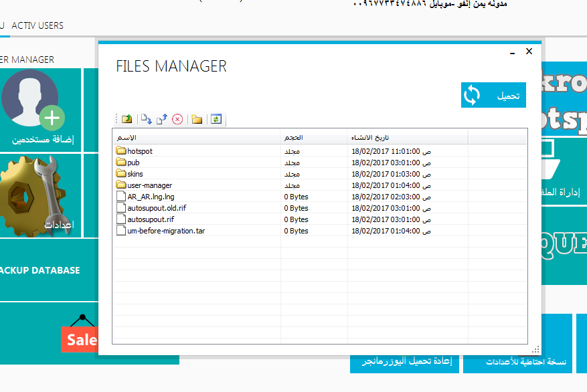Screen dimensions: 587x392
Task: Select the skins row name
Action: (x=135, y=174)
